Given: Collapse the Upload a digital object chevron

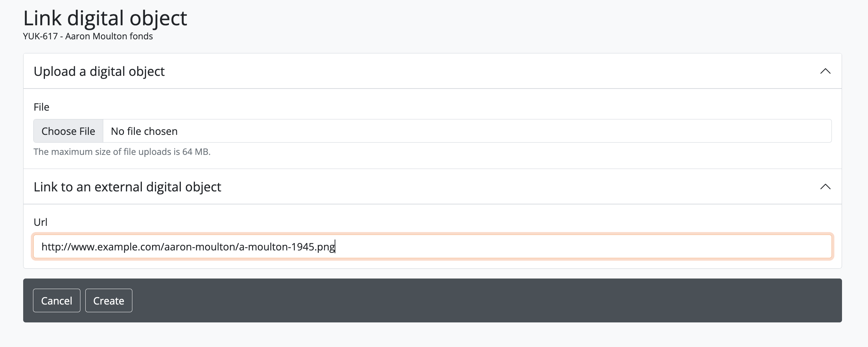Looking at the screenshot, I should 825,71.
